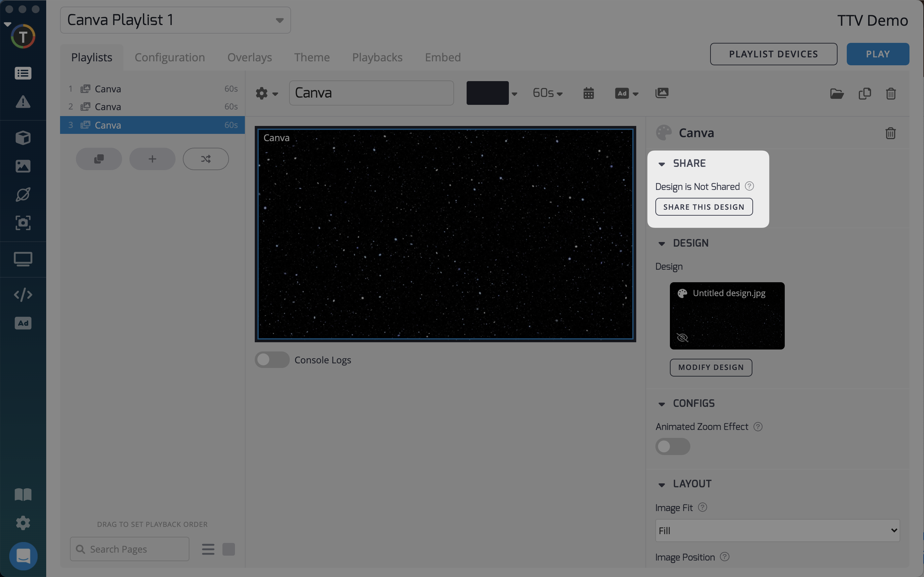Screen dimensions: 924x577
Task: Collapse the SHARE section
Action: 662,164
